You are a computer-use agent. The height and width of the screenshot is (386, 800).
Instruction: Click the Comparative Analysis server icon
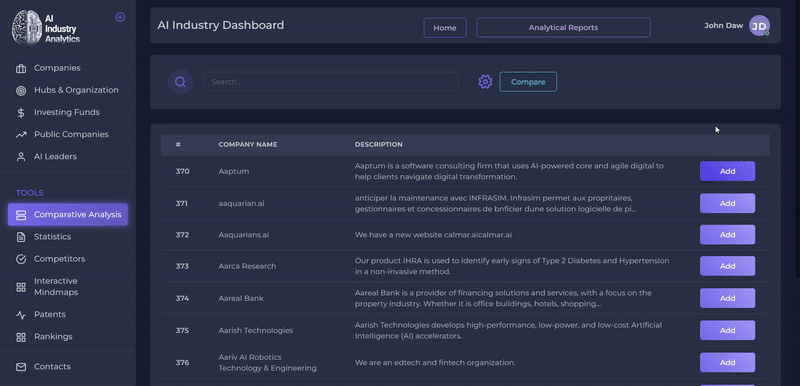[21, 215]
